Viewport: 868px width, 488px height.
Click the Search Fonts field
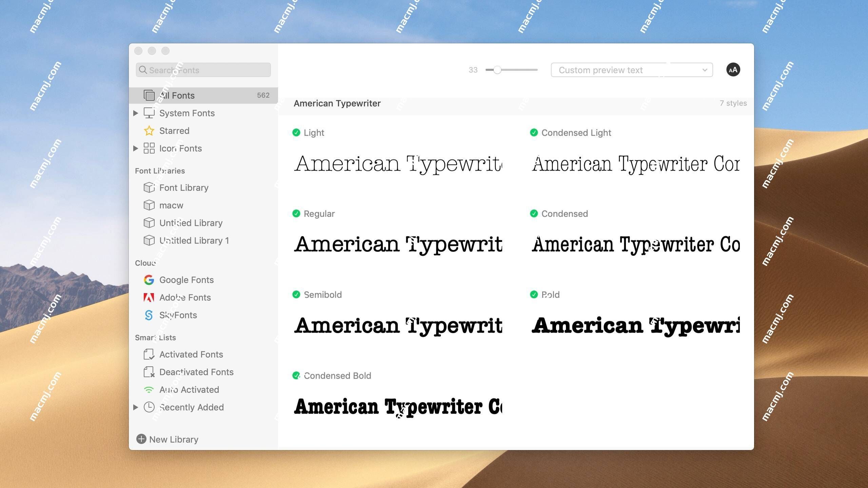(x=203, y=70)
